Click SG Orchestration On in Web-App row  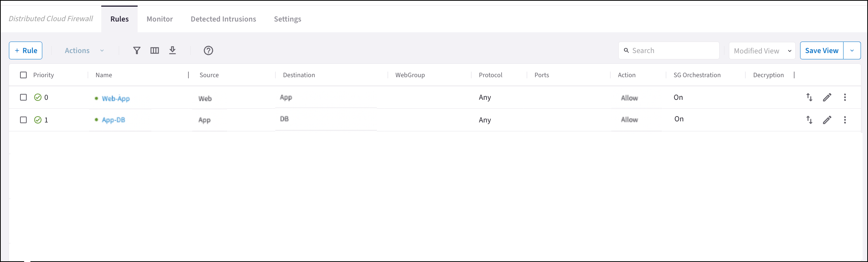pyautogui.click(x=678, y=97)
